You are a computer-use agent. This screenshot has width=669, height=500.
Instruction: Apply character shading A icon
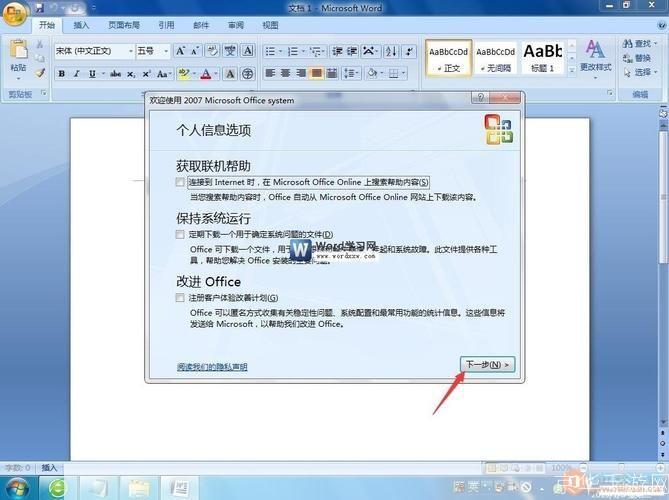pos(230,74)
